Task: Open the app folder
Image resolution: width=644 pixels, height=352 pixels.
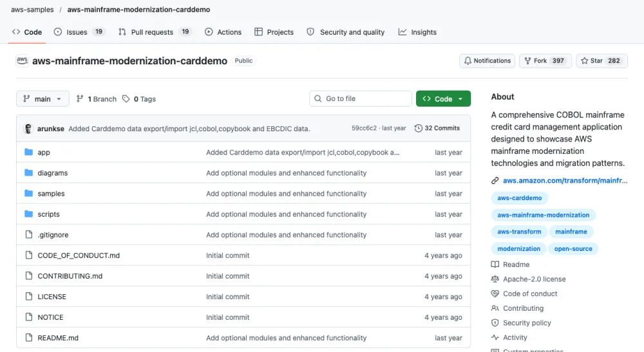Action: [x=44, y=153]
